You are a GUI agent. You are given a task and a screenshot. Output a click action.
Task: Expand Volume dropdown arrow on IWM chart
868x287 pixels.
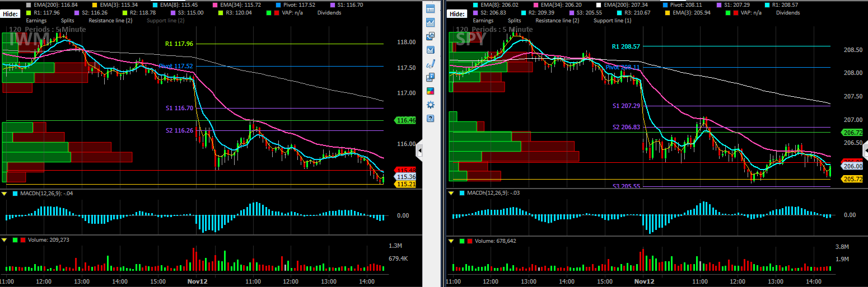4,240
